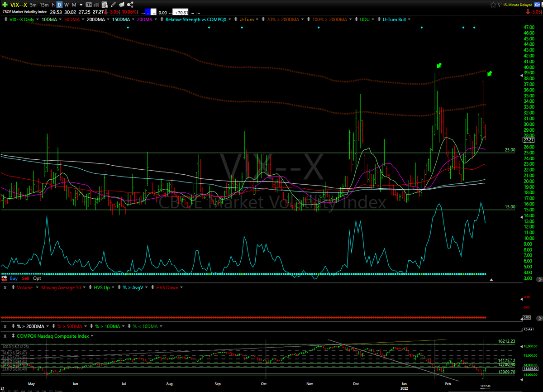
Task: Open the 10DMA indicator dropdown
Action: click(x=61, y=20)
